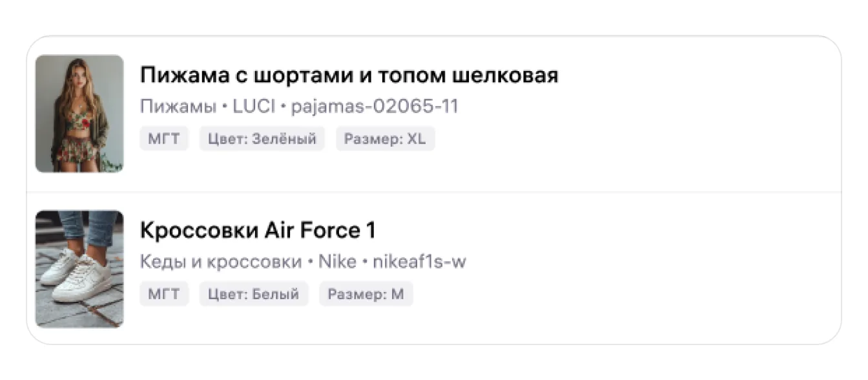This screenshot has width=868, height=380.
Task: Click the Nike brand name
Action: (337, 262)
